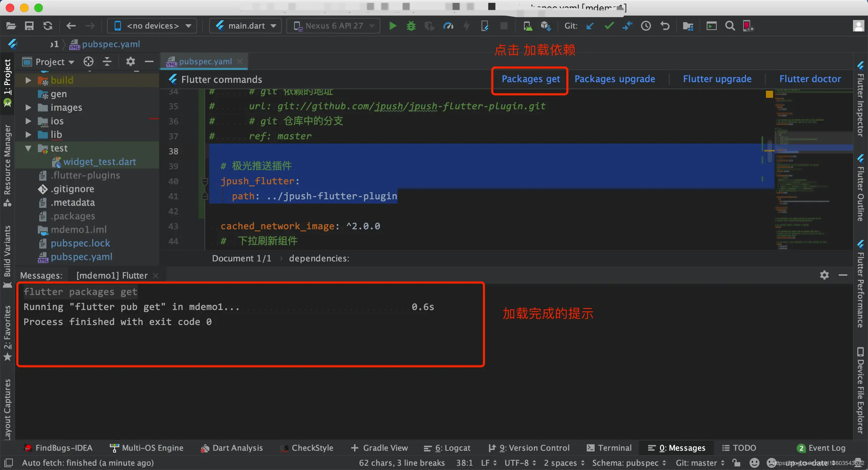Expand the lib folder
Viewport: 868px width, 470px height.
pos(28,135)
